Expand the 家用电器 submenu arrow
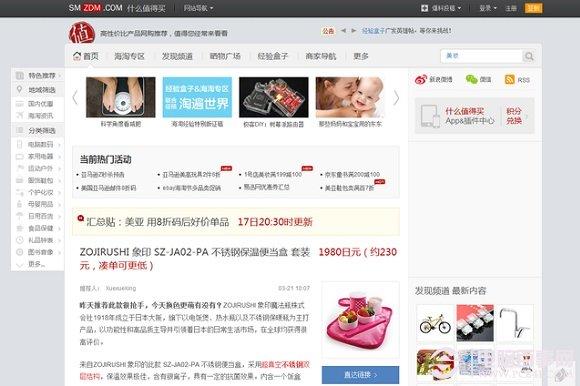This screenshot has width=580, height=386. coord(60,157)
